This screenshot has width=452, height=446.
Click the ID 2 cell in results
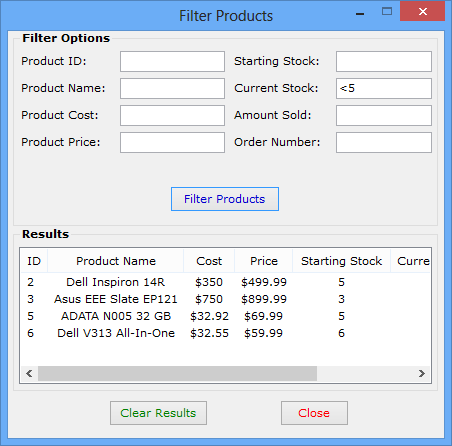[31, 282]
